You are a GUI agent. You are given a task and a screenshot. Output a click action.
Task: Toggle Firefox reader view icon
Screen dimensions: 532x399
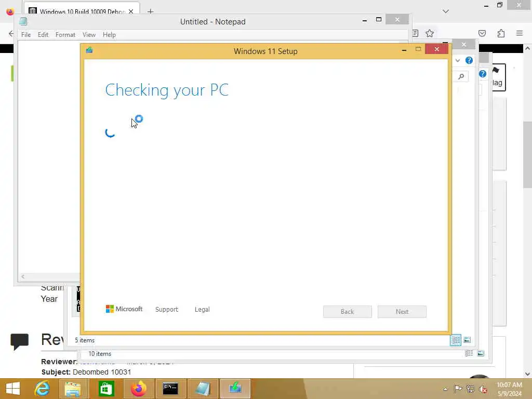point(415,33)
